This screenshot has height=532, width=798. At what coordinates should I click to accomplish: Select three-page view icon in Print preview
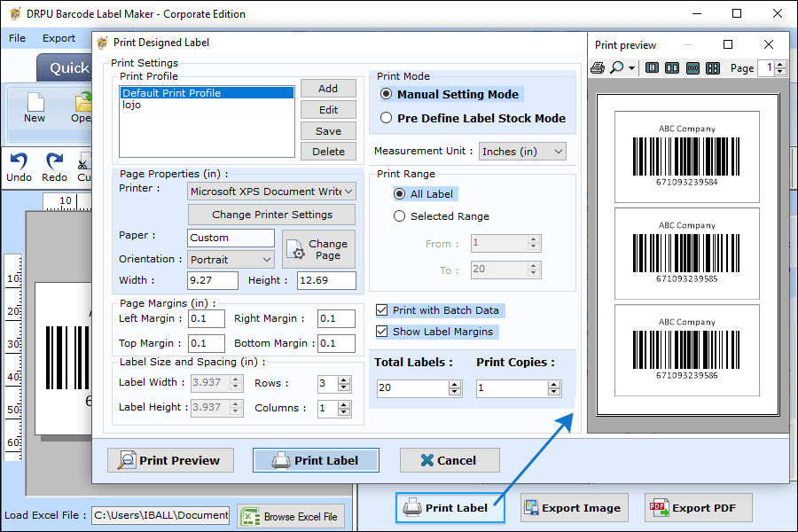click(x=692, y=67)
